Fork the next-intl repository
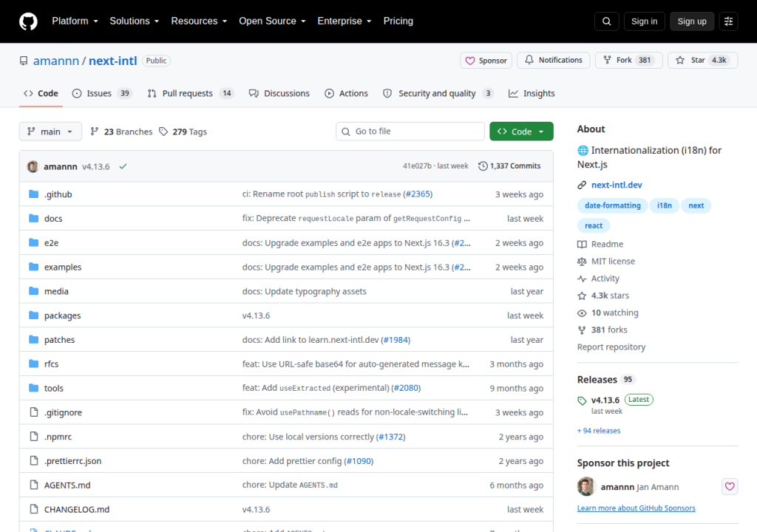Viewport: 757px width, 532px height. 628,60
